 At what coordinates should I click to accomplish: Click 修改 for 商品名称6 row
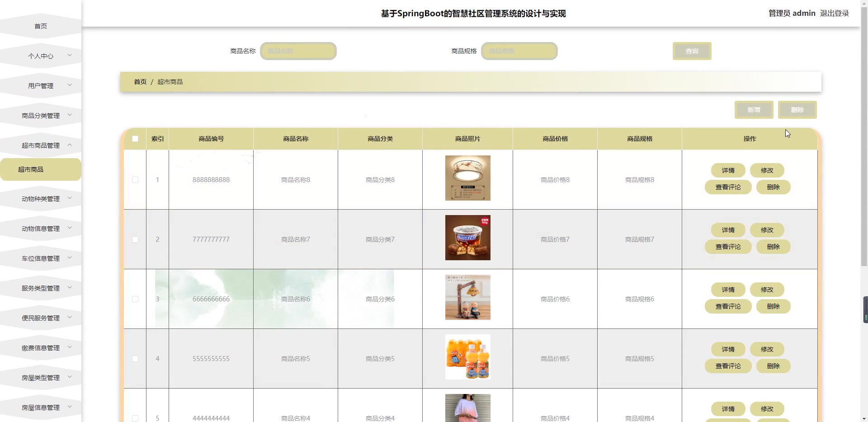click(x=767, y=290)
